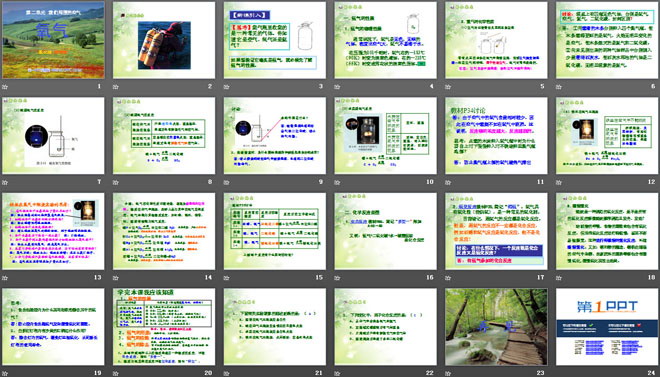
Task: Select slide 23 with the forest boardwalk photo
Action: click(x=496, y=327)
